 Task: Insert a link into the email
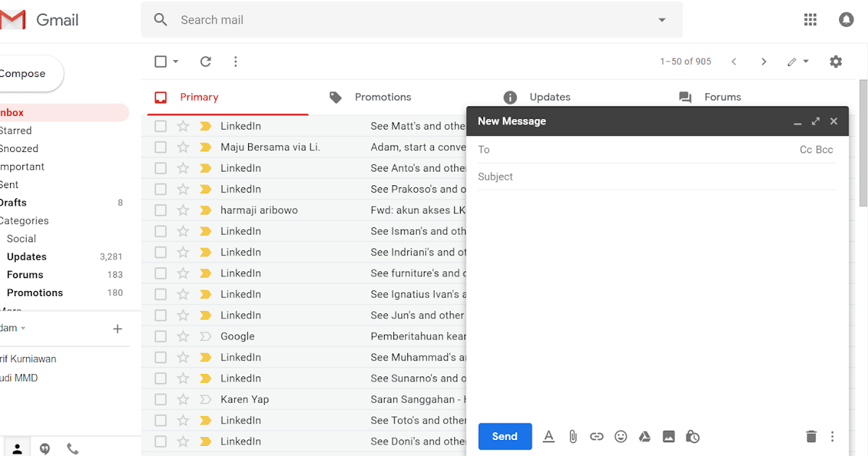pos(597,436)
